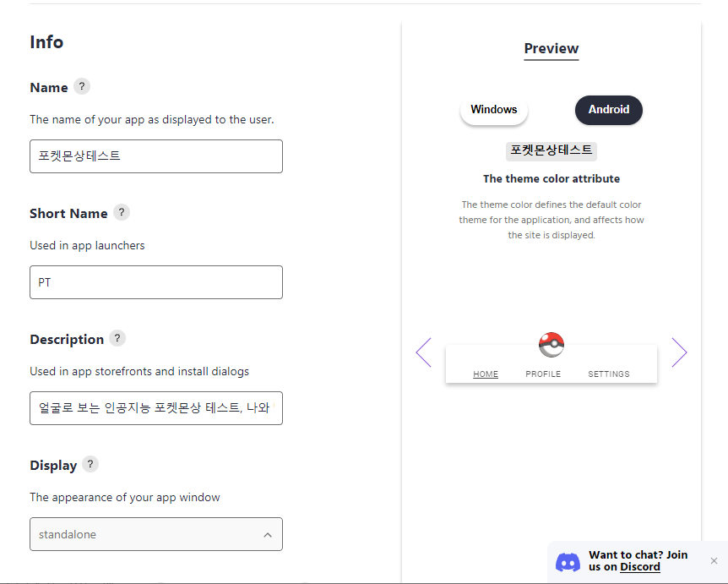Image resolution: width=728 pixels, height=584 pixels.
Task: Click into the Description text field
Action: click(156, 408)
